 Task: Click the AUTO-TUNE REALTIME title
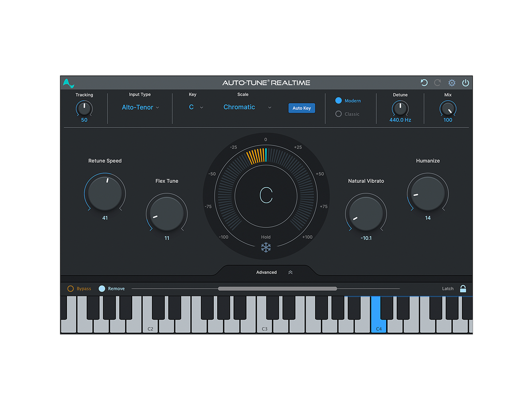266,83
